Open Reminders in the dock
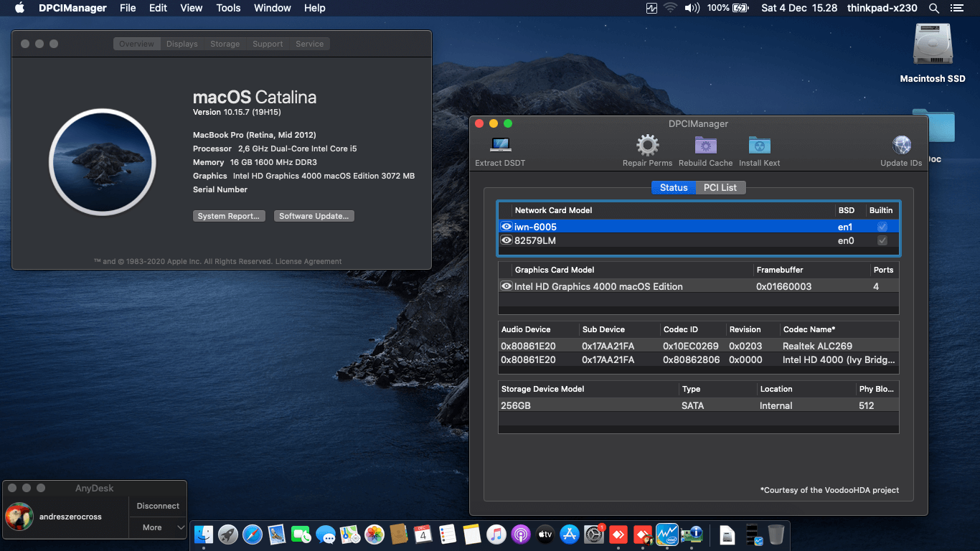Viewport: 980px width, 551px height. (x=447, y=534)
